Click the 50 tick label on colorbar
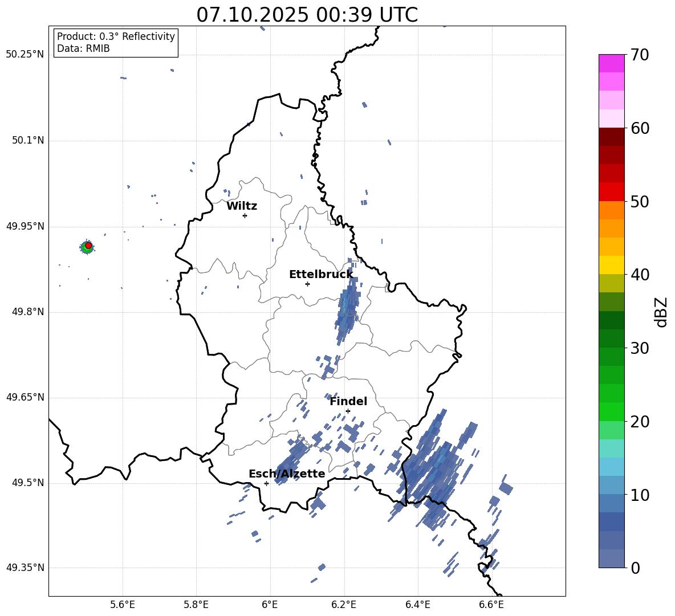Image resolution: width=675 pixels, height=616 pixels. (640, 201)
